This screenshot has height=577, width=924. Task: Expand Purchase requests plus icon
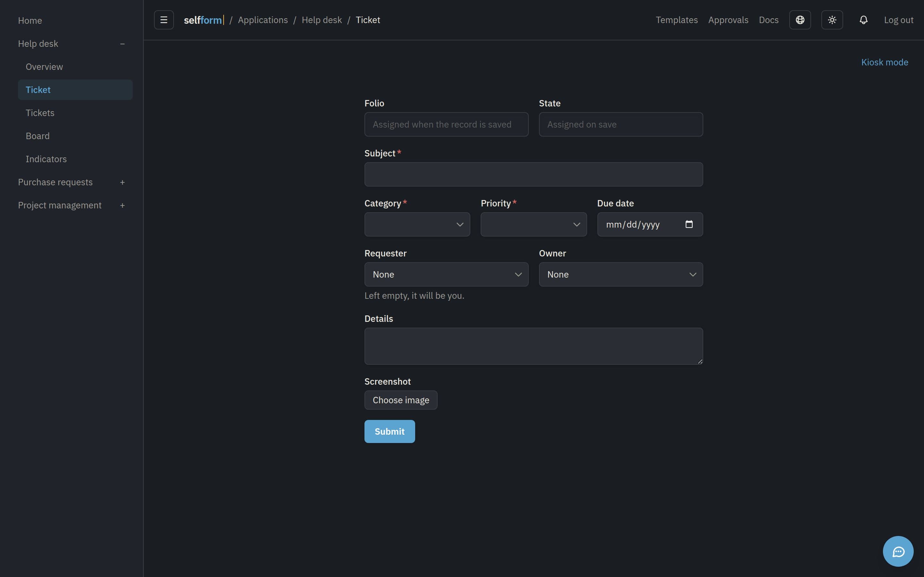pos(122,182)
